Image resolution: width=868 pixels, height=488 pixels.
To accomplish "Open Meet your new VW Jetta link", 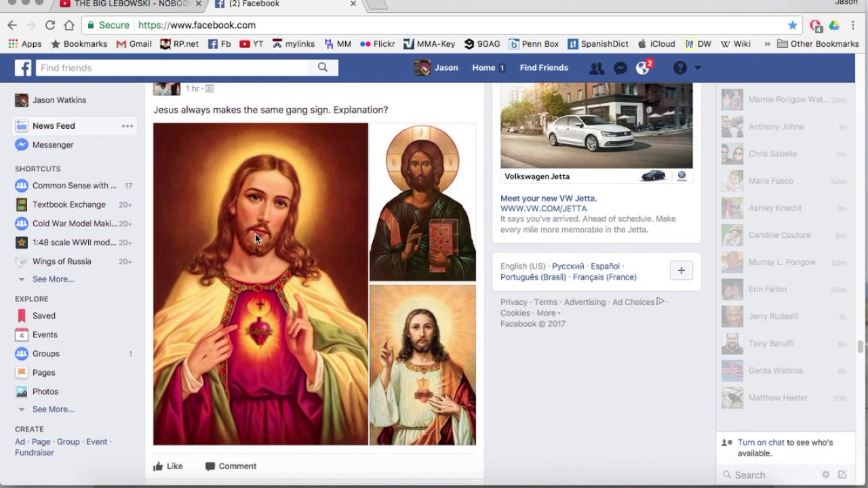I will coord(549,199).
